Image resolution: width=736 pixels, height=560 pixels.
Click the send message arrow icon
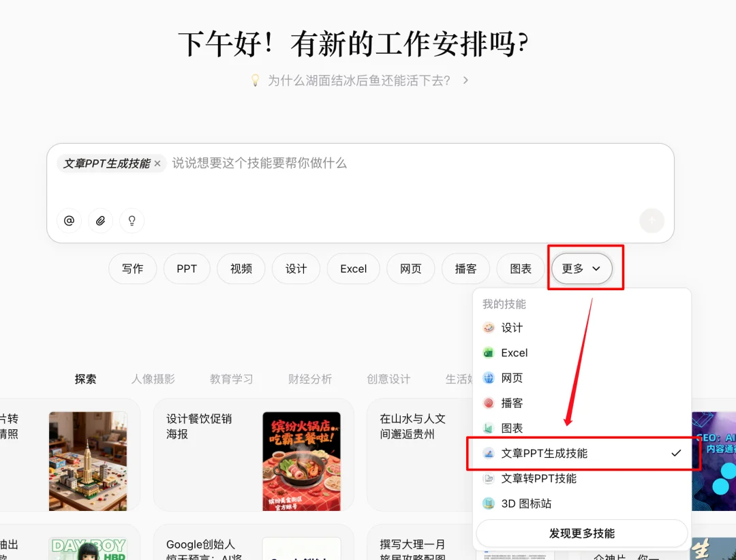[x=651, y=221]
